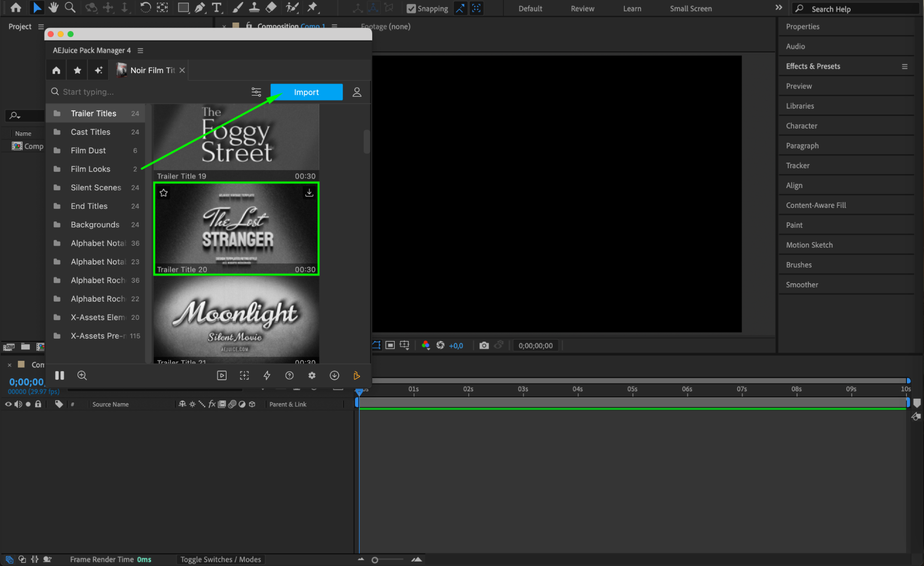Pause preview playback in AEJuice
Screen dimensions: 924x566
pos(60,376)
